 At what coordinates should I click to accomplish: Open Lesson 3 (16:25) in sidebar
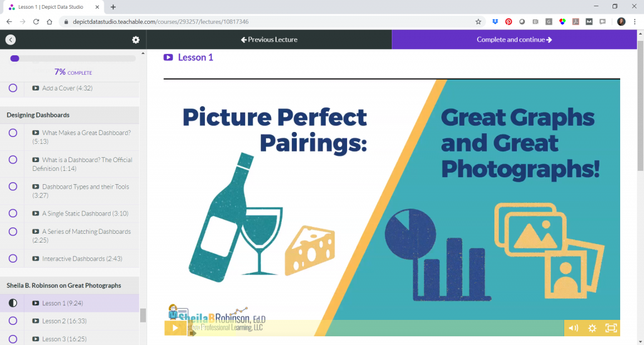click(x=65, y=339)
